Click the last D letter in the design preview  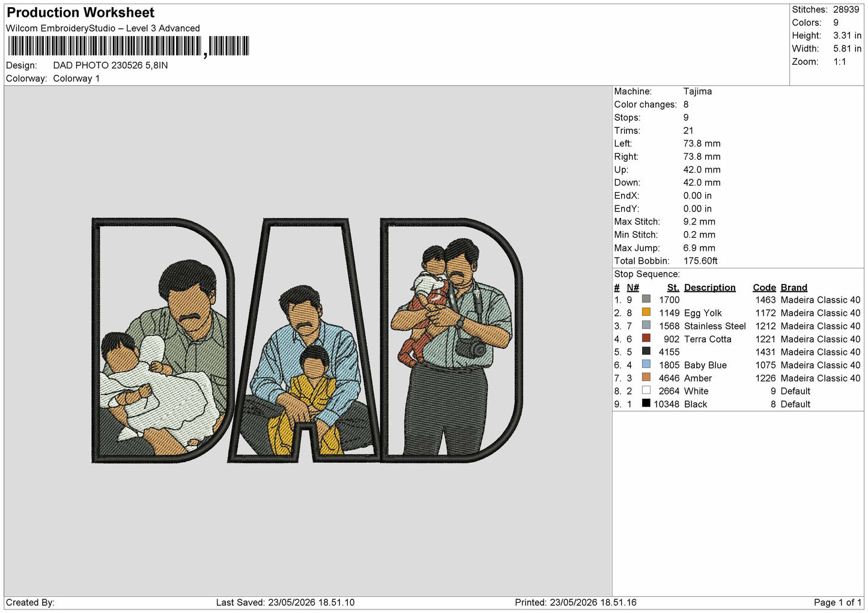(451, 340)
